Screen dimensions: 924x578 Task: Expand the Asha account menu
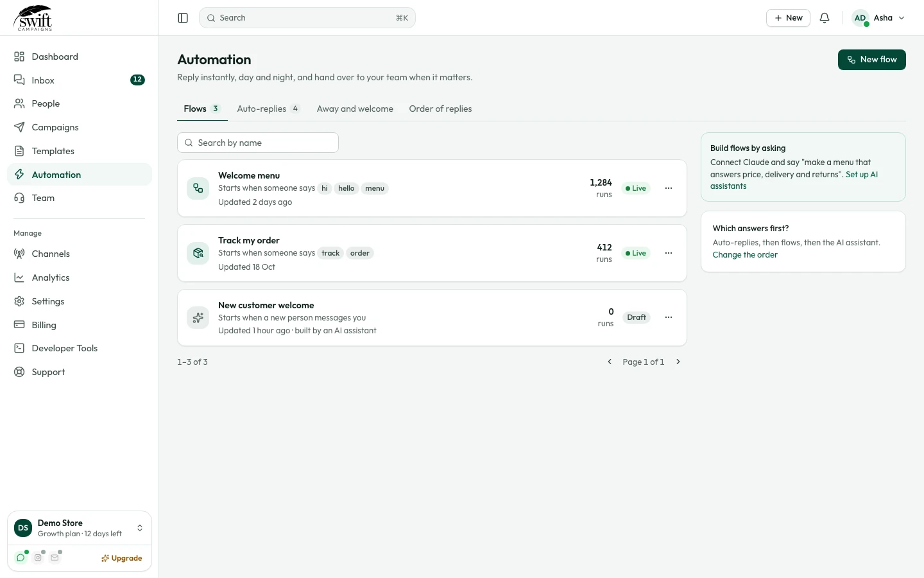pos(878,18)
